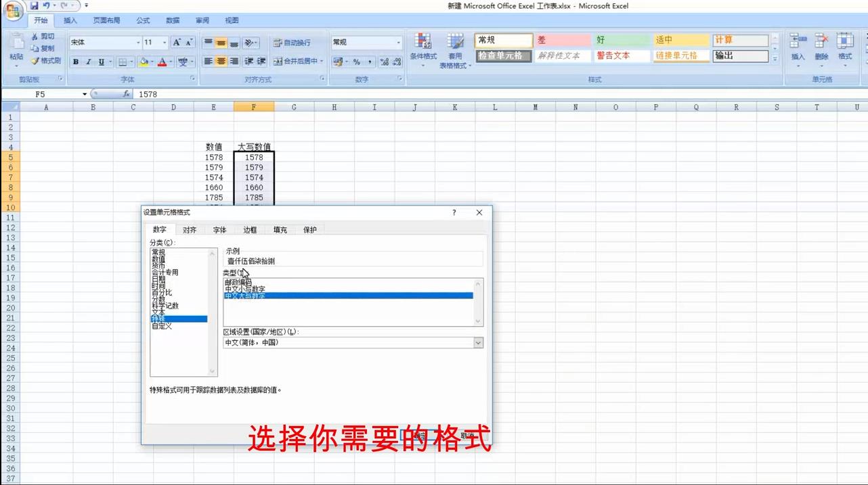
Task: Expand the 常规 number format dropdown
Action: tap(398, 42)
